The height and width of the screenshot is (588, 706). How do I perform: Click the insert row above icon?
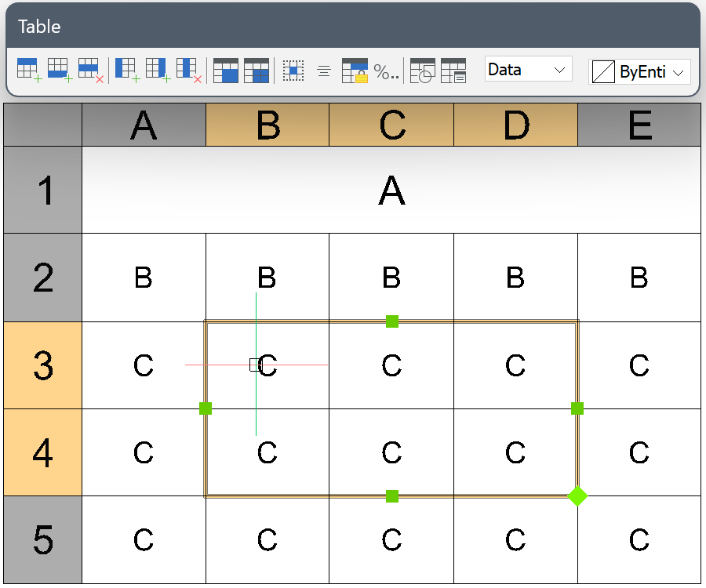[x=28, y=70]
